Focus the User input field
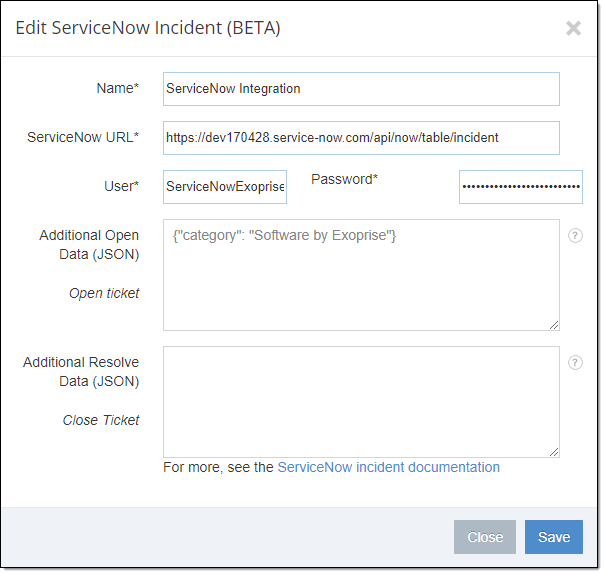 pyautogui.click(x=225, y=187)
